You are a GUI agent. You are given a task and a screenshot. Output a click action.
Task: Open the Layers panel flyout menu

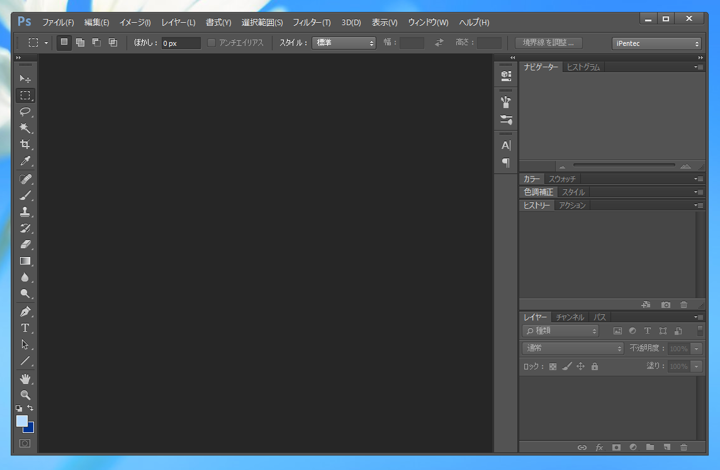pyautogui.click(x=698, y=318)
